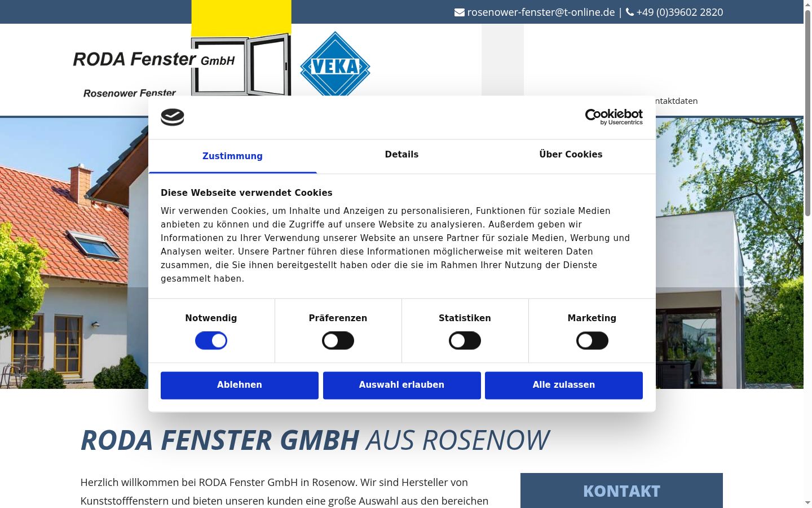Screen dimensions: 812x508
Task: Open the rosenower-fenster@t-online.de email link
Action: 541,12
